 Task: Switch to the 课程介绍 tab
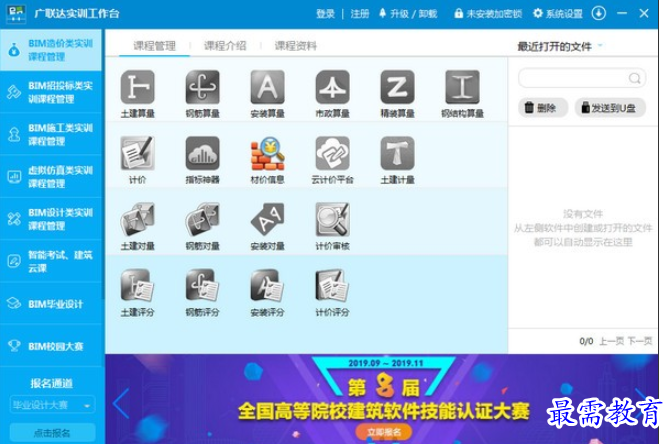pyautogui.click(x=225, y=46)
